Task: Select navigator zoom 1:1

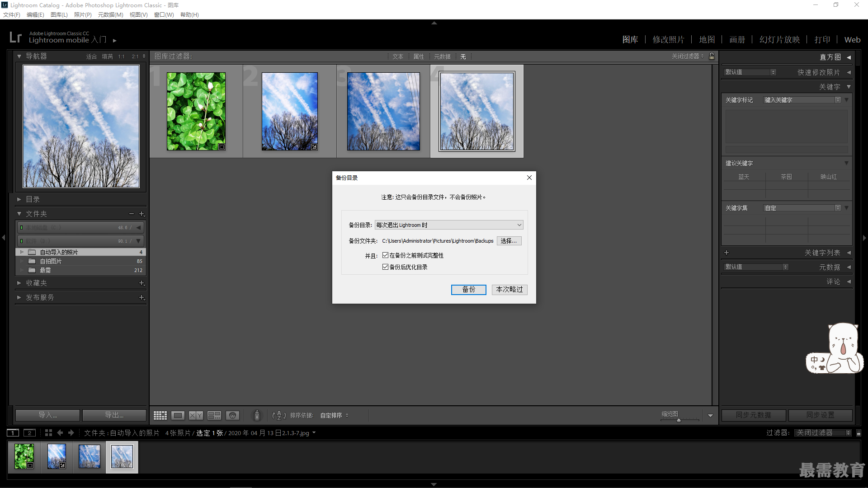Action: coord(121,56)
